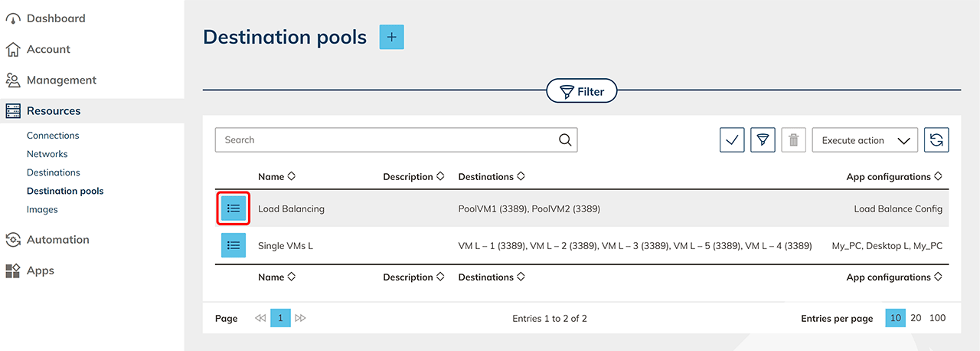Click the funnel filter icon in toolbar
The height and width of the screenshot is (351, 980).
click(763, 140)
